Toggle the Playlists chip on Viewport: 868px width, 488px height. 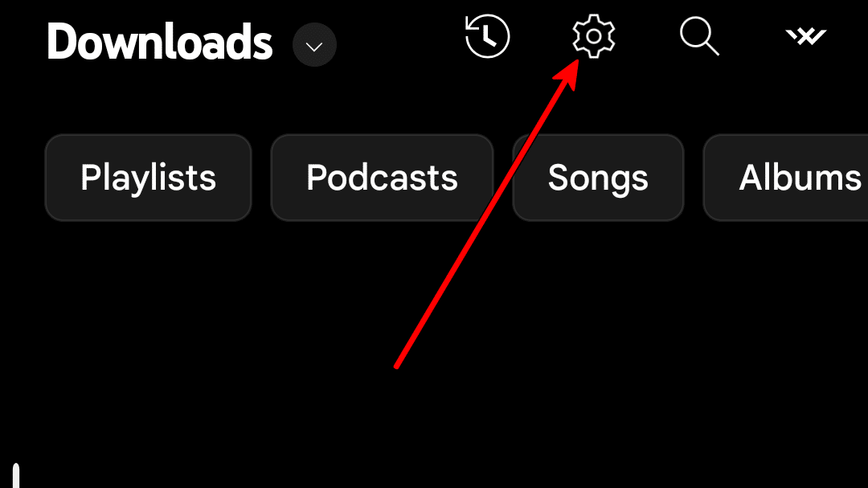point(149,178)
